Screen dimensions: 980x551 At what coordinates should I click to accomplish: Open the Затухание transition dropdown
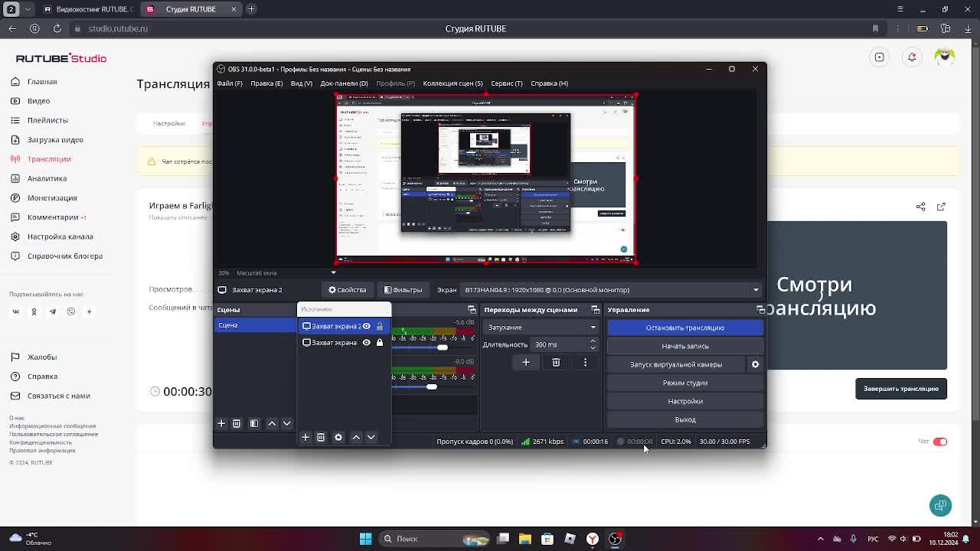coord(541,328)
